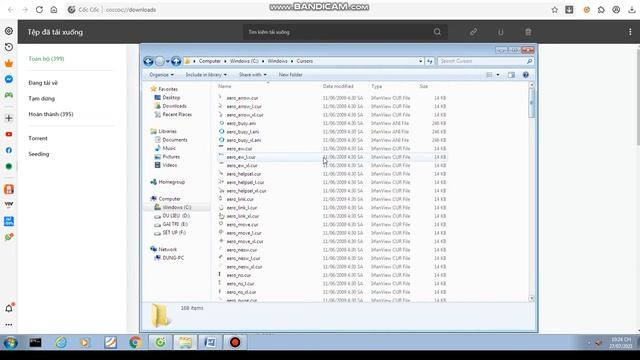Select Music under Libraries
The image size is (640, 360).
click(169, 148)
